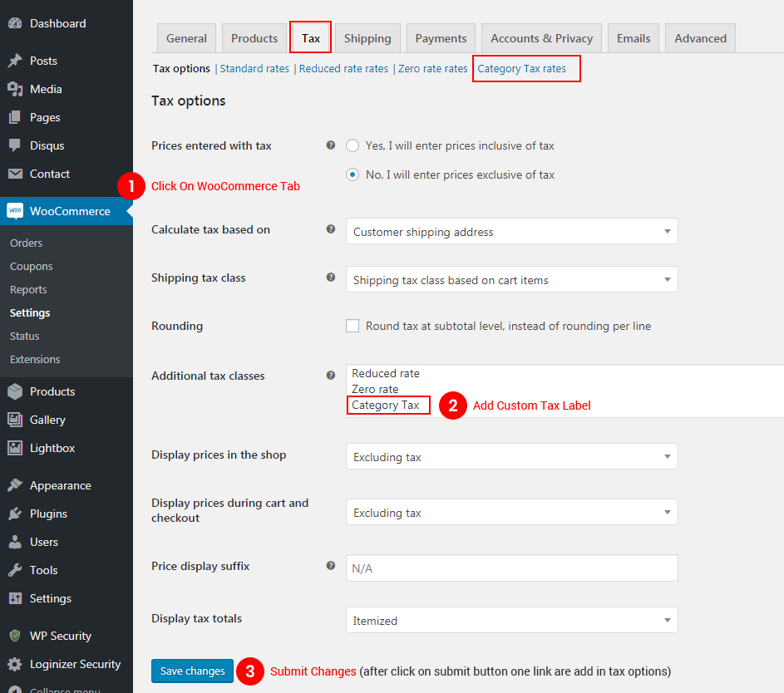Image resolution: width=784 pixels, height=693 pixels.
Task: Open the Calculate tax based on dropdown
Action: [x=511, y=231]
